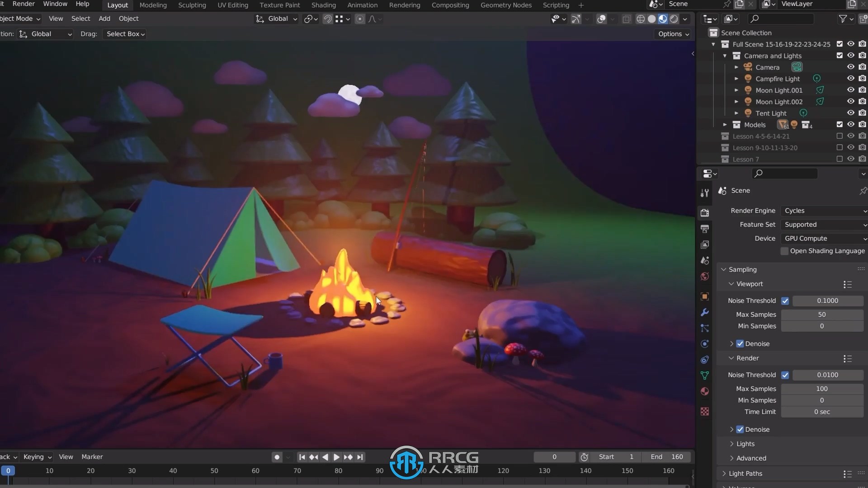This screenshot has width=868, height=488.
Task: Toggle auto keying record button
Action: click(277, 457)
